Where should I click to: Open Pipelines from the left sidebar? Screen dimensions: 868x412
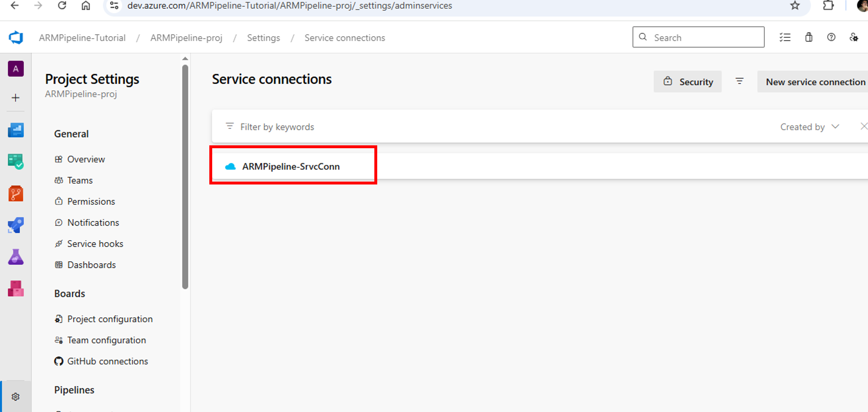(x=16, y=225)
